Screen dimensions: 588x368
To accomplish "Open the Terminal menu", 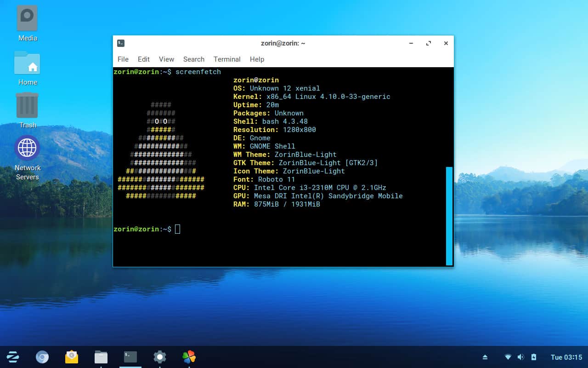I will pyautogui.click(x=227, y=59).
